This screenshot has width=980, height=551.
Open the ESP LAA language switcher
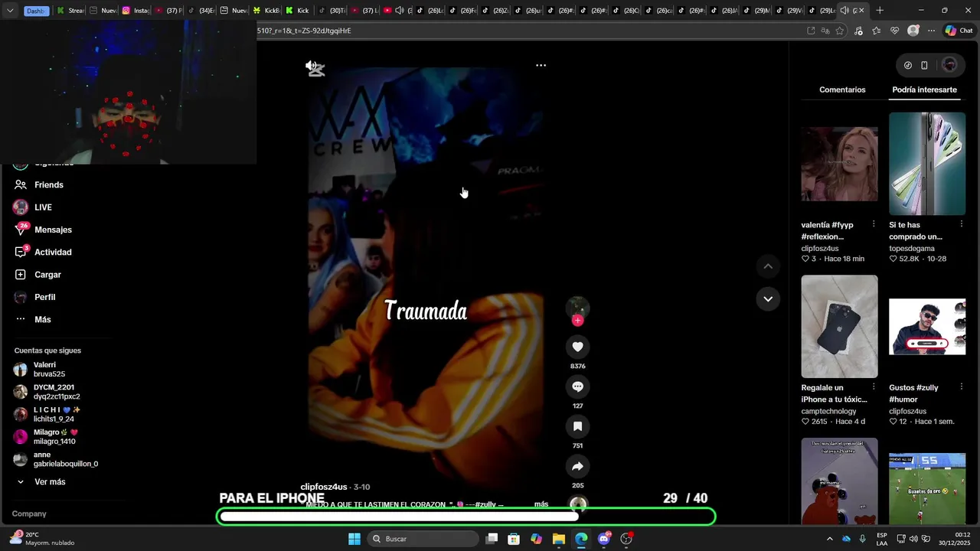click(882, 539)
